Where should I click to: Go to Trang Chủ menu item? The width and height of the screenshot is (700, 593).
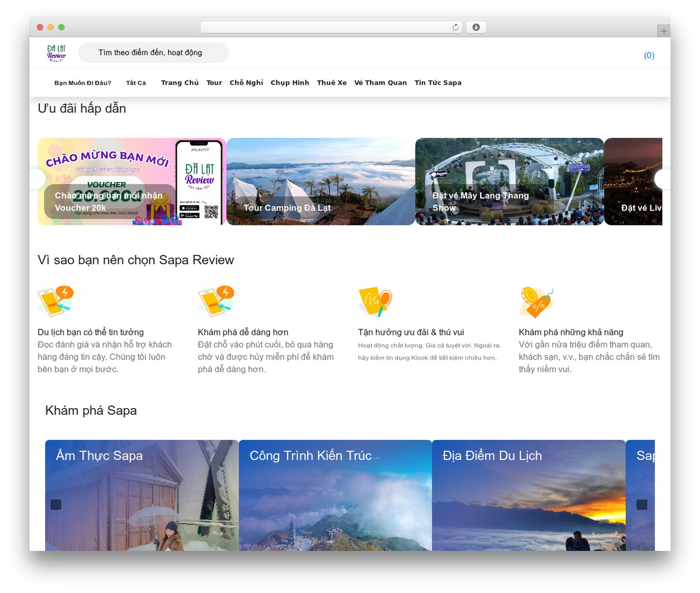click(180, 83)
